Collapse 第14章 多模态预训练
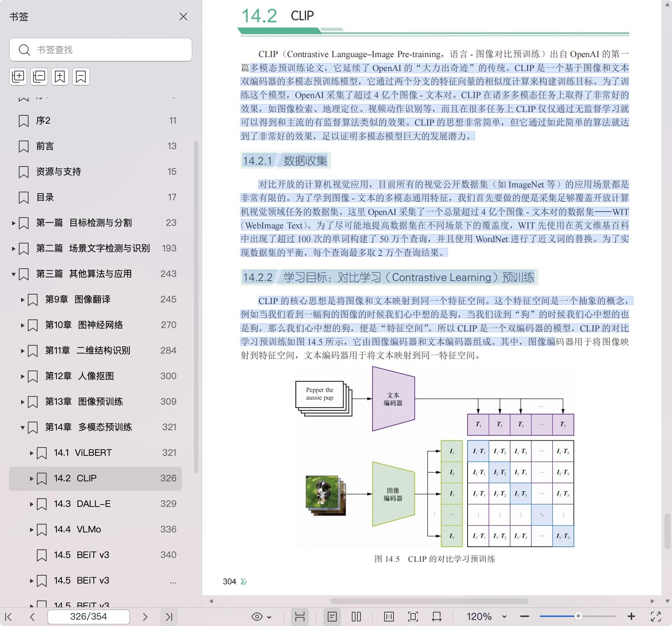The image size is (672, 626). point(23,428)
